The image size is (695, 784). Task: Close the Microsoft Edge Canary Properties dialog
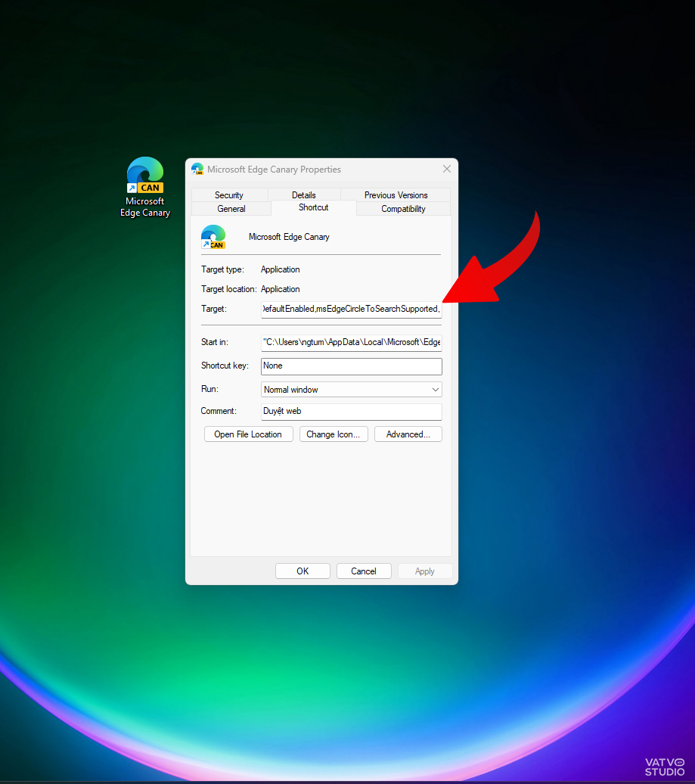pyautogui.click(x=447, y=169)
